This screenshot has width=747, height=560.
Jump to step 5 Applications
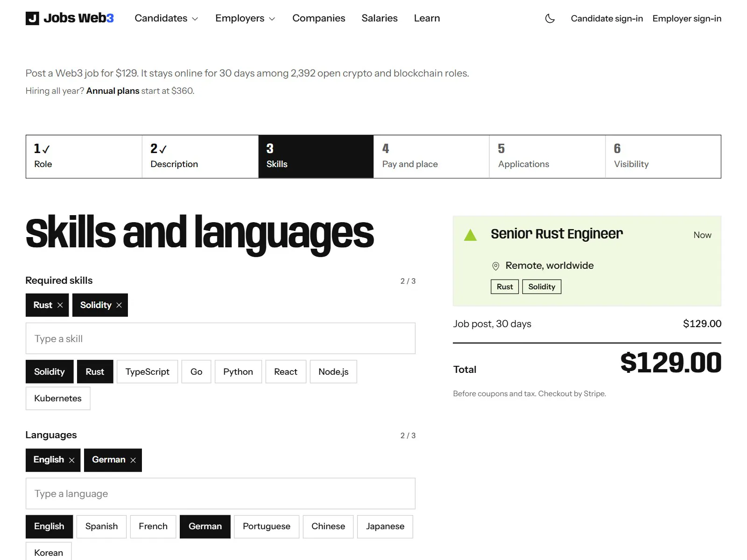pos(547,157)
